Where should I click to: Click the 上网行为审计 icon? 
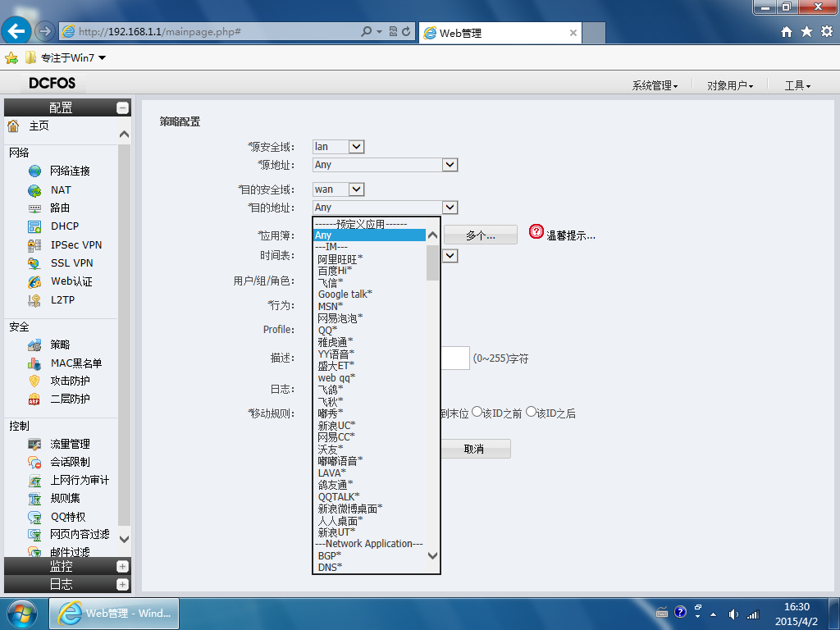pyautogui.click(x=34, y=481)
